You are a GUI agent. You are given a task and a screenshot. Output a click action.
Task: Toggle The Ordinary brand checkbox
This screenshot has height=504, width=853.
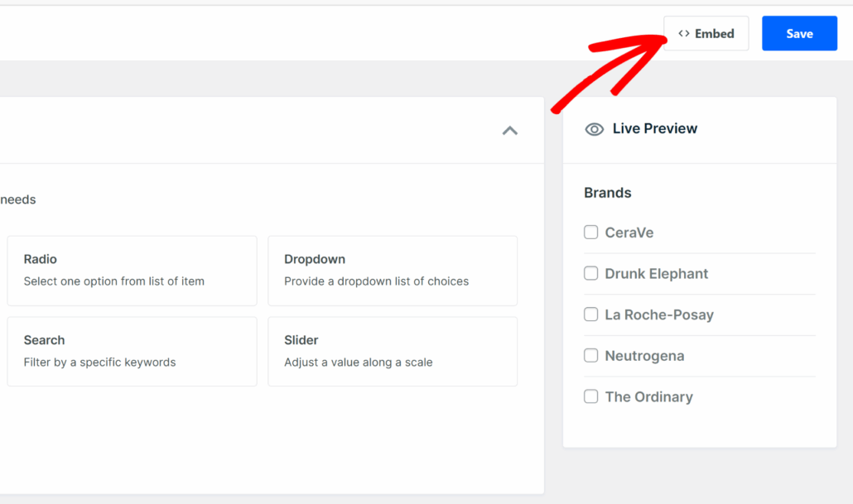590,396
